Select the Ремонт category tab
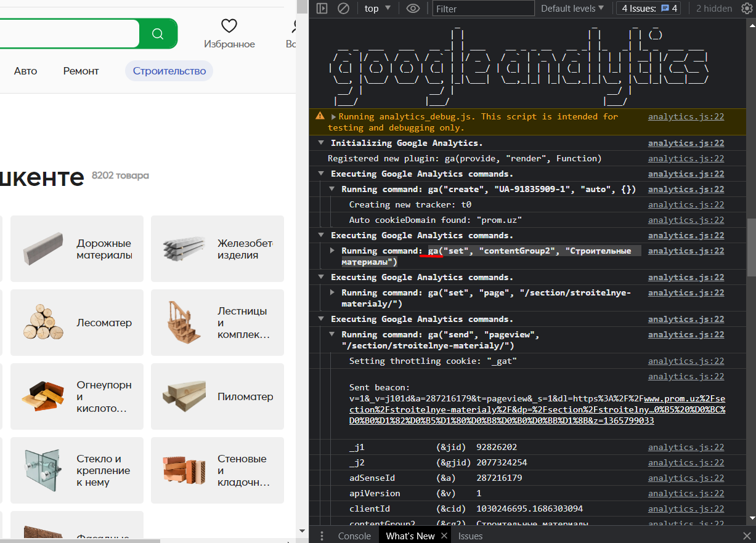The image size is (756, 543). [81, 71]
